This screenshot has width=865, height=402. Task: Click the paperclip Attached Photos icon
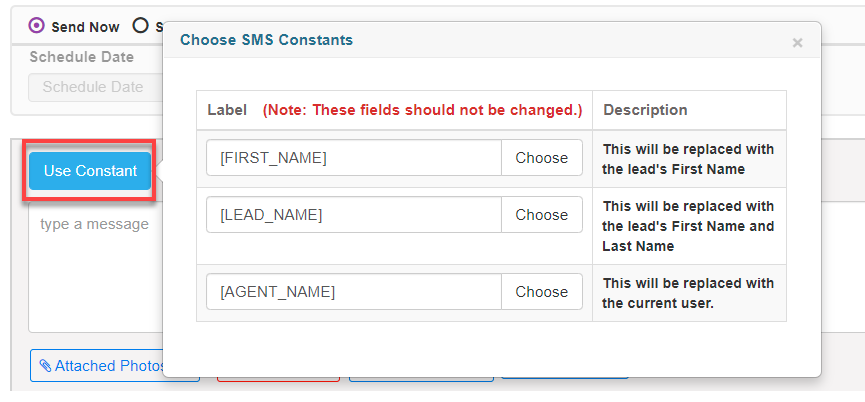tap(45, 366)
